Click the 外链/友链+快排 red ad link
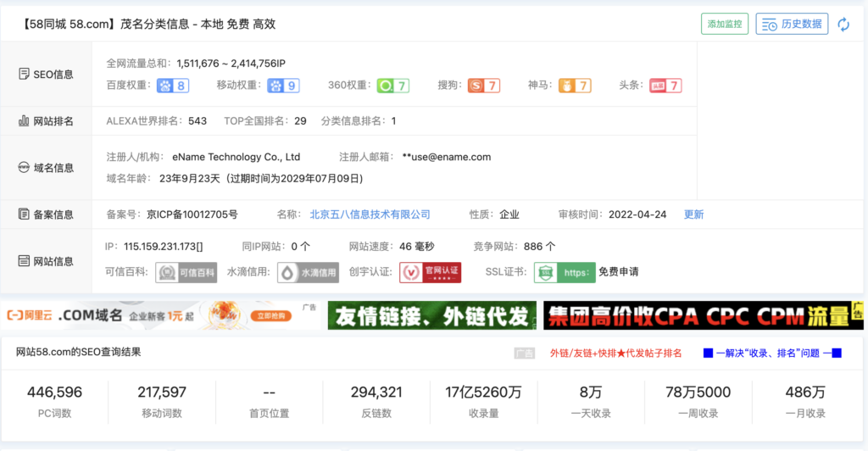 (615, 353)
